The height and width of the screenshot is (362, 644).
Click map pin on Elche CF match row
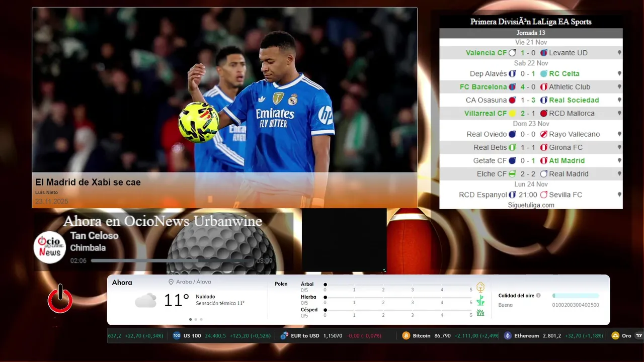click(619, 174)
